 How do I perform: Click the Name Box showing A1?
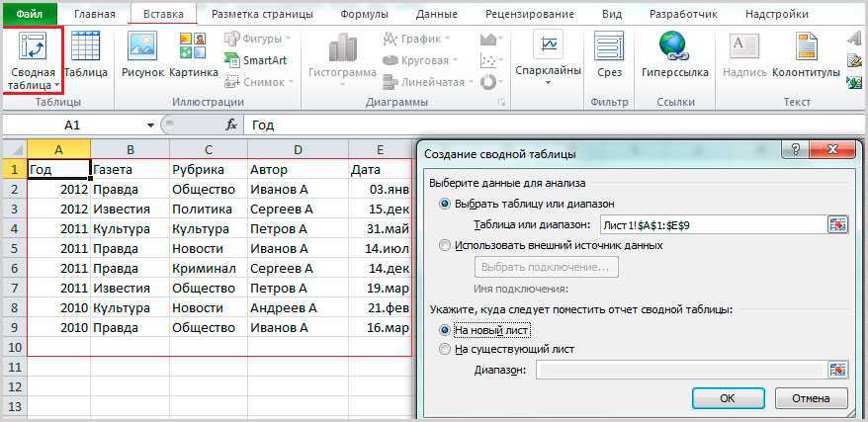(x=72, y=126)
